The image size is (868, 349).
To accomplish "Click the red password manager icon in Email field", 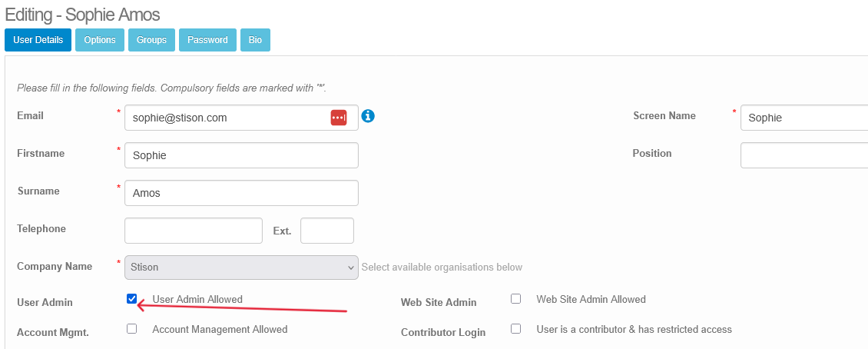I will tap(339, 118).
